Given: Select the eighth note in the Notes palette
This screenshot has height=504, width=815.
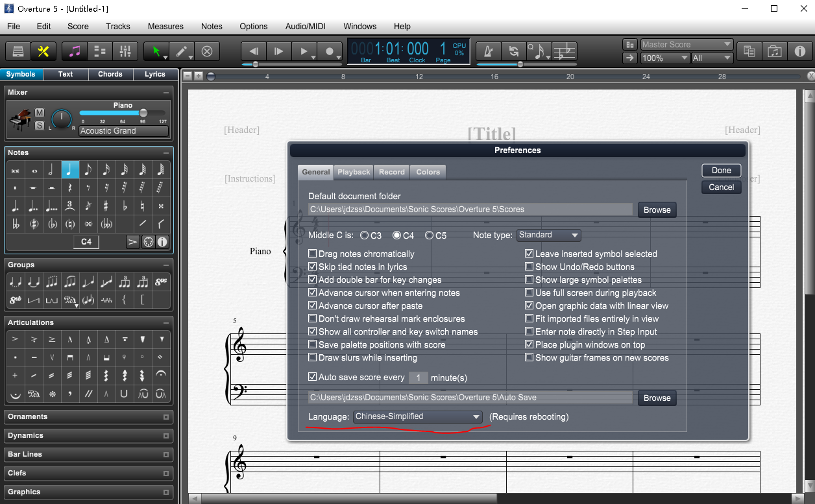Looking at the screenshot, I should [88, 170].
